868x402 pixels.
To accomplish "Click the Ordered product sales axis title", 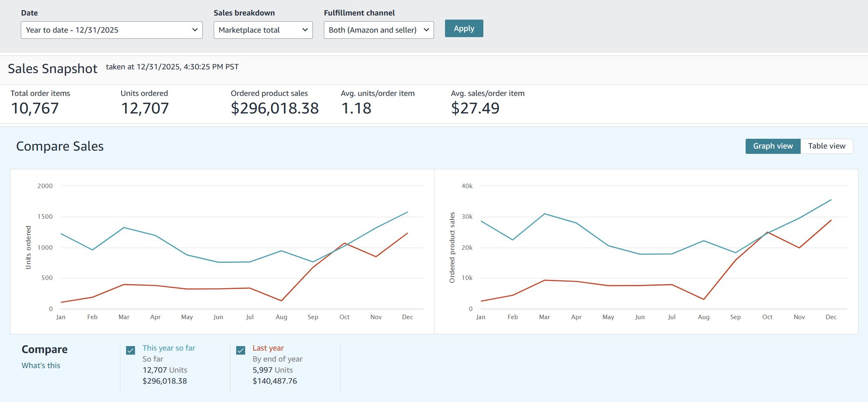I will (452, 247).
